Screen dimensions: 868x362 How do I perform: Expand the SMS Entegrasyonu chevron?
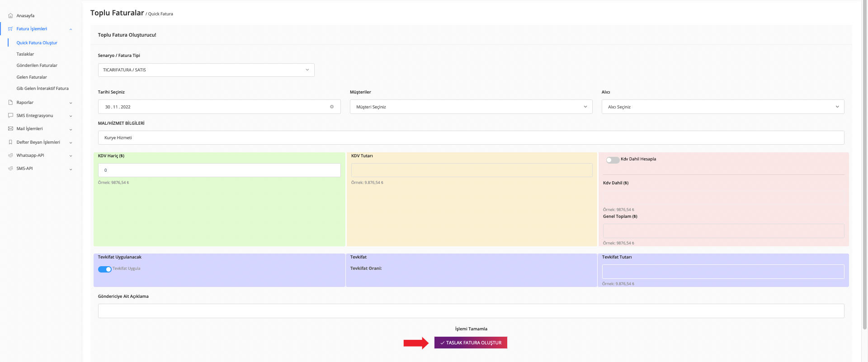[x=71, y=116]
